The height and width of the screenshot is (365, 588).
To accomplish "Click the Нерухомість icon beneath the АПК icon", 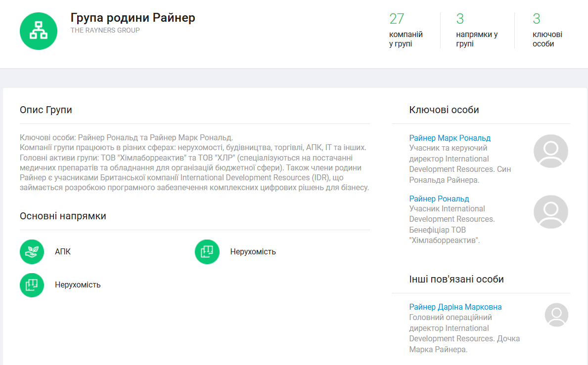I will 32,285.
